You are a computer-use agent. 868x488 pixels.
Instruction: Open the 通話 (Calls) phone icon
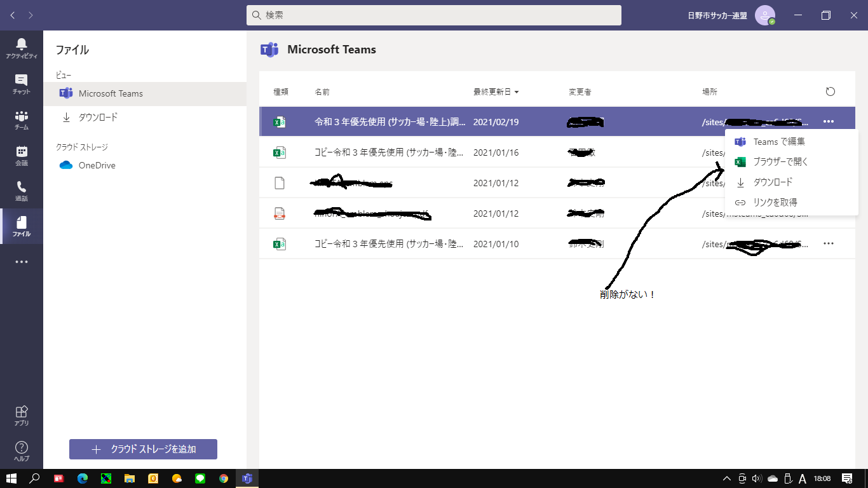(22, 191)
